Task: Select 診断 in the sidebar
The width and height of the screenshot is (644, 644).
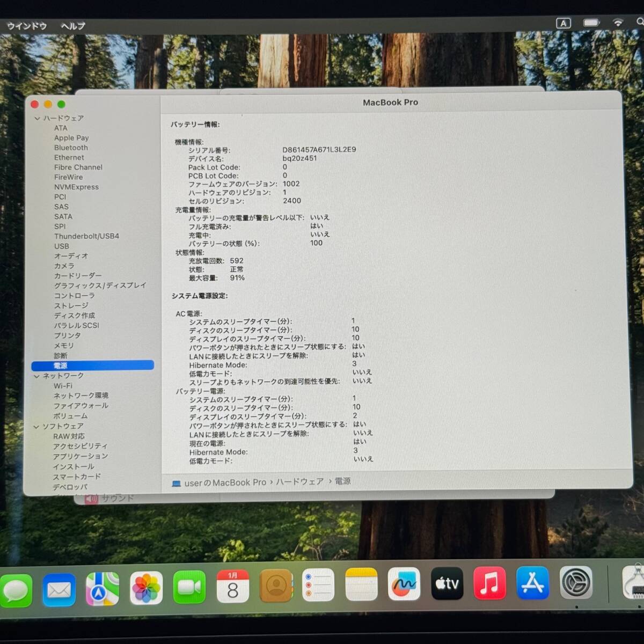Action: [61, 356]
